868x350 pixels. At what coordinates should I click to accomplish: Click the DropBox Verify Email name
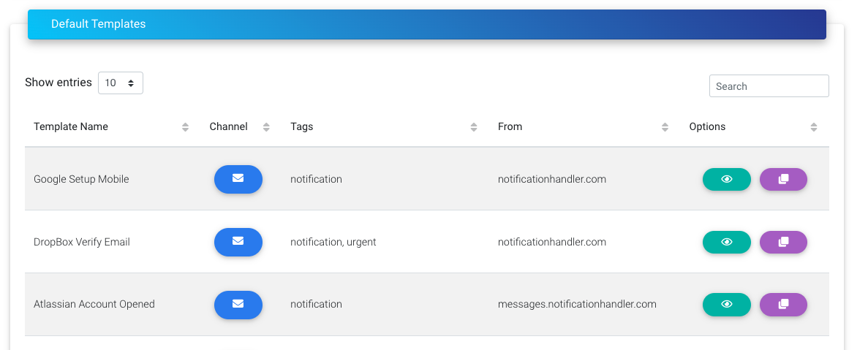(82, 242)
